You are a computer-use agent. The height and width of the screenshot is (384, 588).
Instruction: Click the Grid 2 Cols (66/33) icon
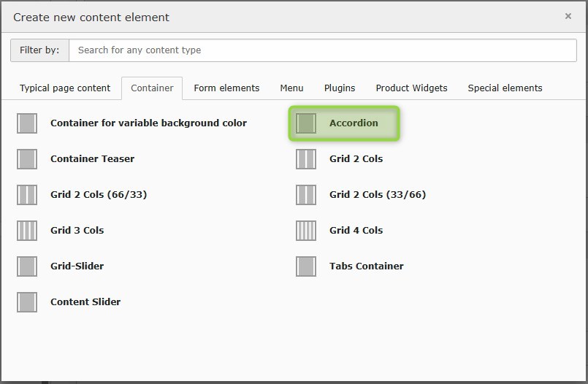coord(27,195)
